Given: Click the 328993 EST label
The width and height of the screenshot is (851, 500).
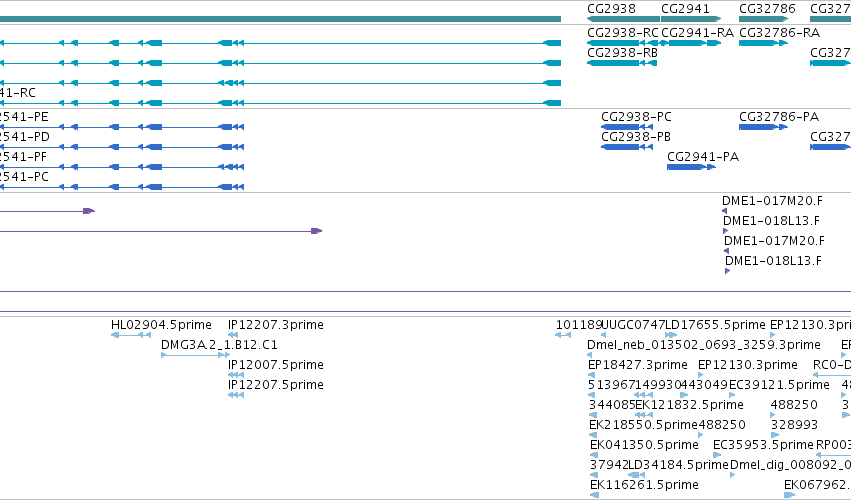Looking at the screenshot, I should [x=794, y=425].
